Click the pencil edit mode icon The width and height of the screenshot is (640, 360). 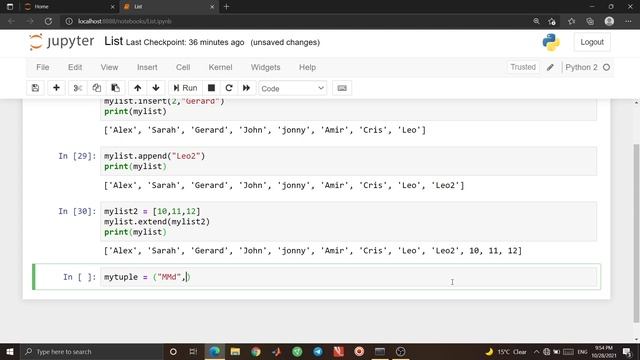(x=550, y=67)
